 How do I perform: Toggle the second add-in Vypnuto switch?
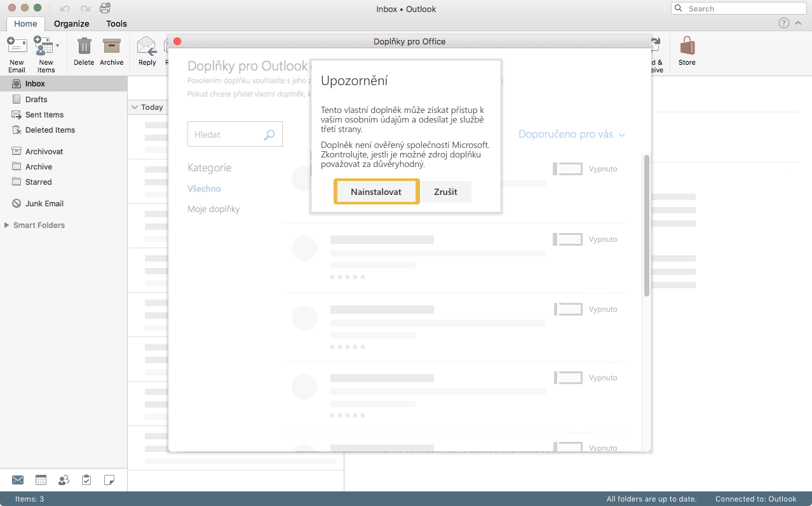[x=568, y=239]
